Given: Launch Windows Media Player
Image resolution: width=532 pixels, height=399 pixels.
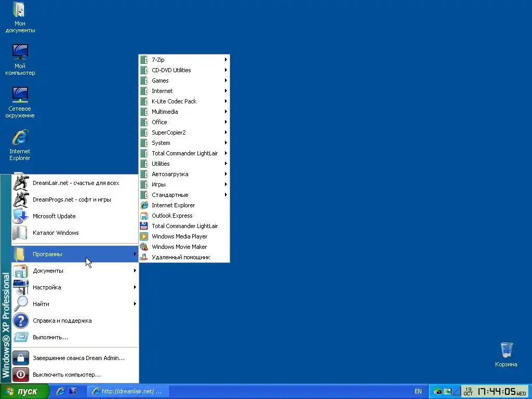Looking at the screenshot, I should [184, 236].
